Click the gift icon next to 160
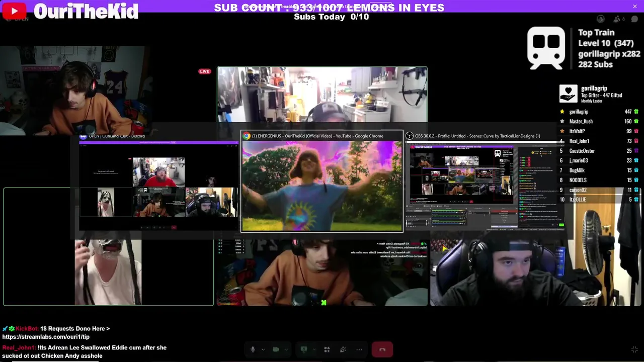Screen dimensions: 644x362 coord(636,121)
